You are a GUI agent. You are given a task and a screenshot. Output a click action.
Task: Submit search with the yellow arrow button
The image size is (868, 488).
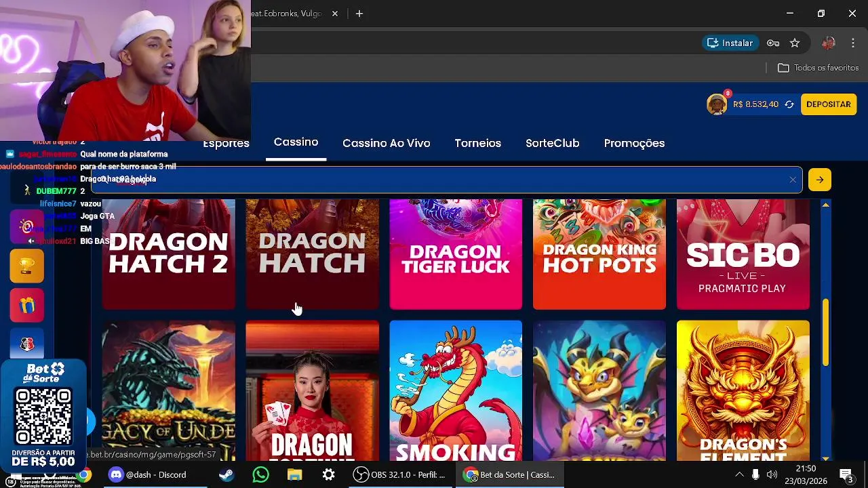point(820,180)
